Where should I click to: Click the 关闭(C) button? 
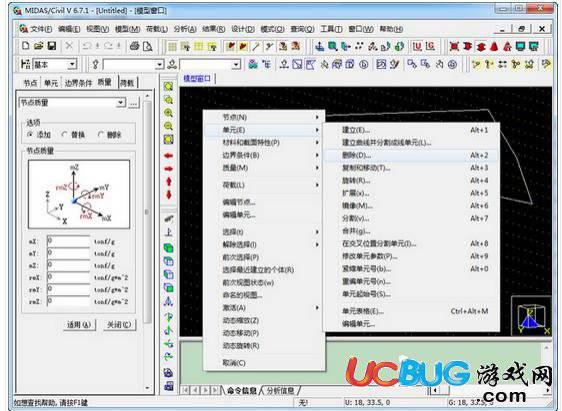(x=119, y=325)
